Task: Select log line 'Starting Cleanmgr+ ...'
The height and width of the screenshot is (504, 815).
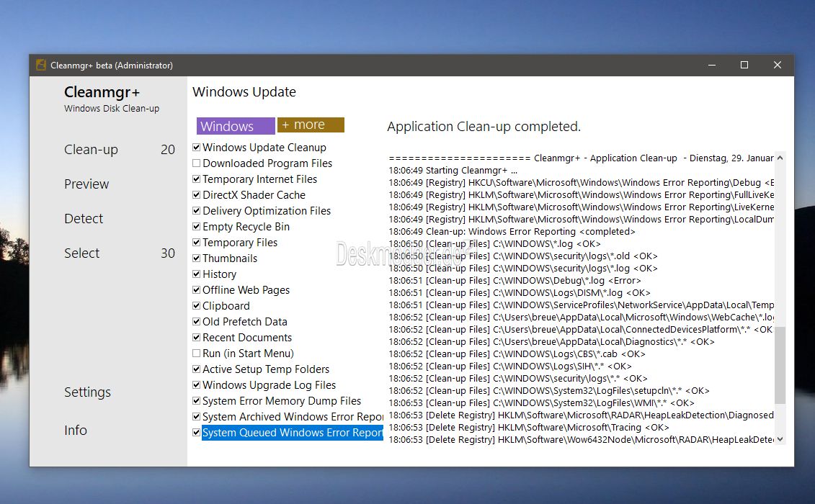Action: click(x=453, y=171)
